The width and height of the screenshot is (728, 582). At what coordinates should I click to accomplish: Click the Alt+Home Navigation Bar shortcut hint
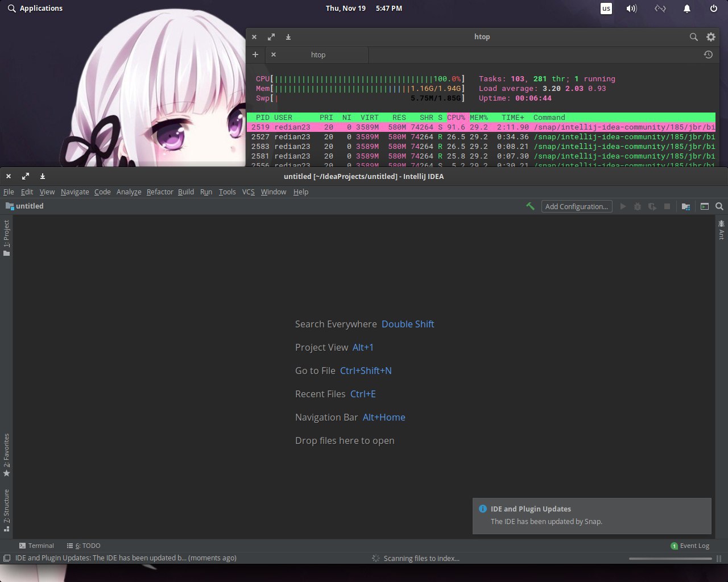(384, 417)
